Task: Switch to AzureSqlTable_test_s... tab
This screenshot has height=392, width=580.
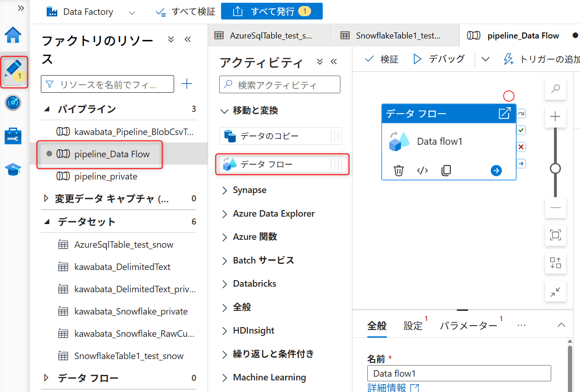Action: coord(271,36)
